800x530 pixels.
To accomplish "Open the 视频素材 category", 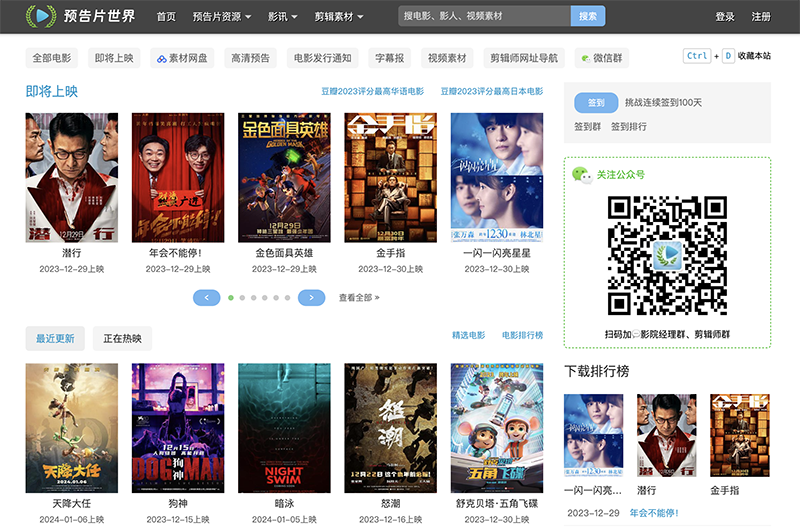I will [x=447, y=58].
